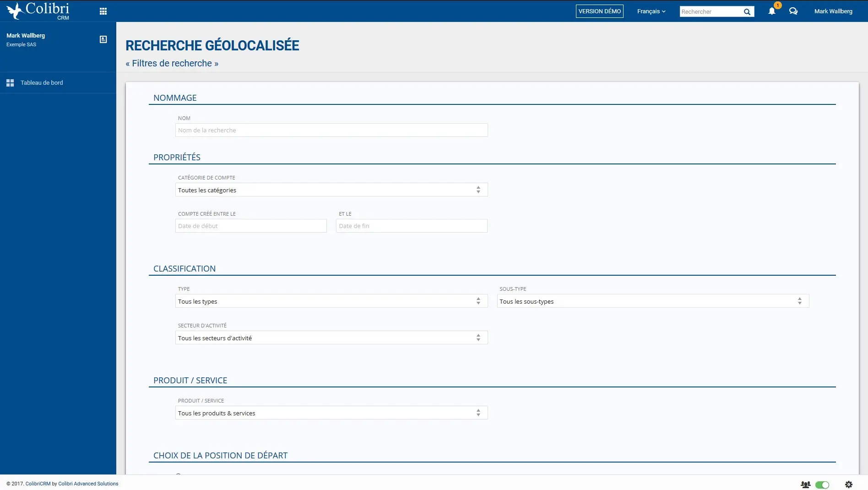
Task: Click the PROPRIÉTÉS section heading
Action: tap(177, 158)
